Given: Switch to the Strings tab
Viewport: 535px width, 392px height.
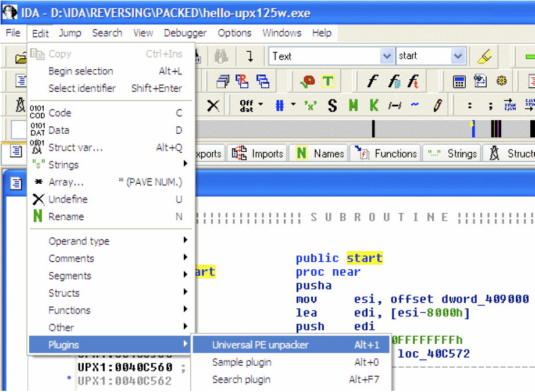Looking at the screenshot, I should (x=452, y=154).
